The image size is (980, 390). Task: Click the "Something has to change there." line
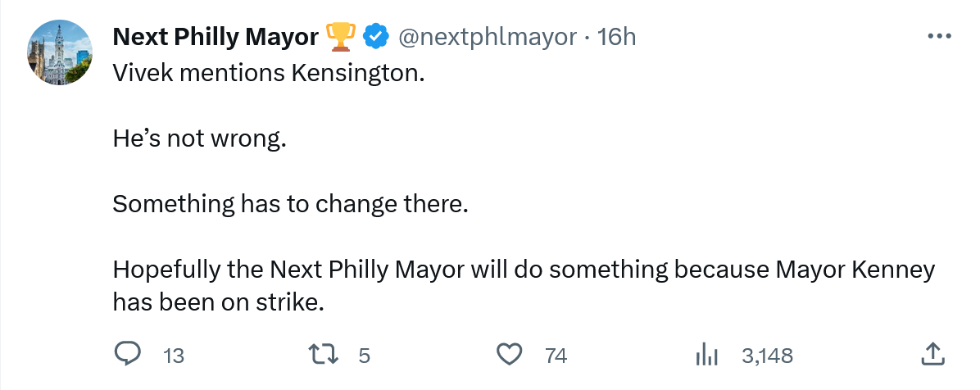point(289,203)
